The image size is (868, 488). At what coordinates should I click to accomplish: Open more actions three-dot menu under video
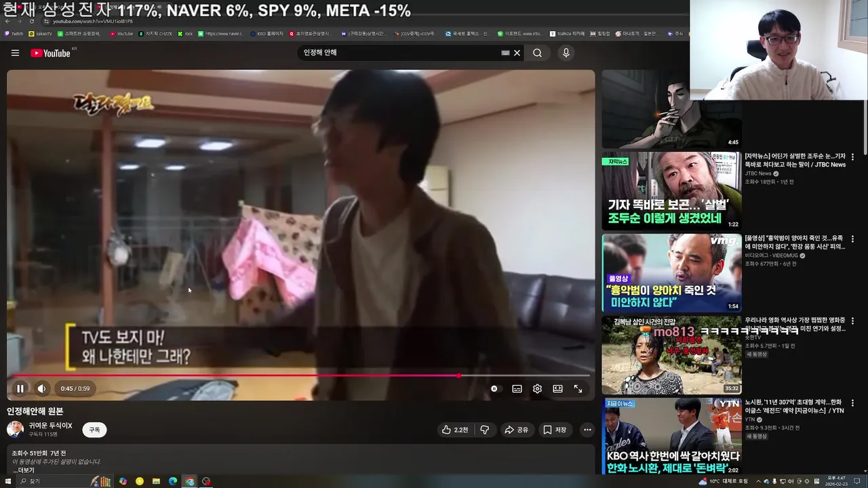[587, 430]
